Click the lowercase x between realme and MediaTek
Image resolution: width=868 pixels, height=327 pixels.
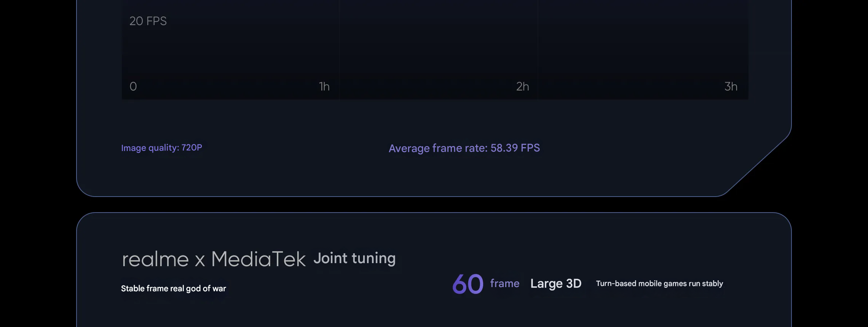point(200,261)
